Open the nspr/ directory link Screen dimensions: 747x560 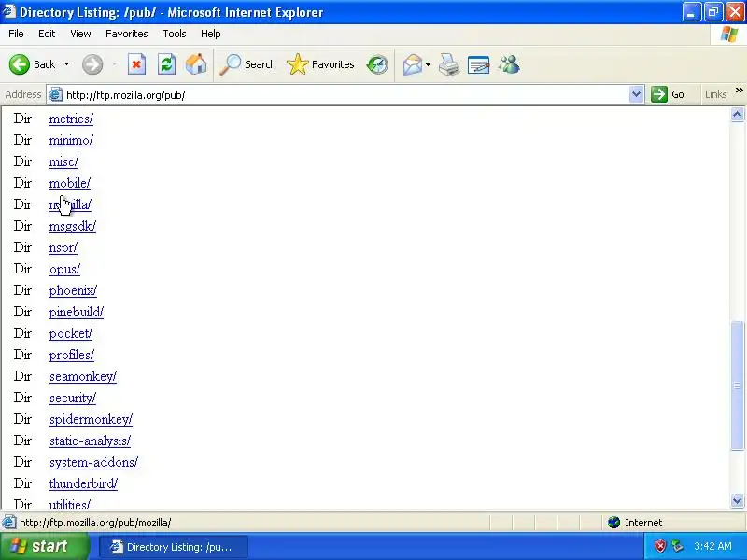[x=63, y=247]
